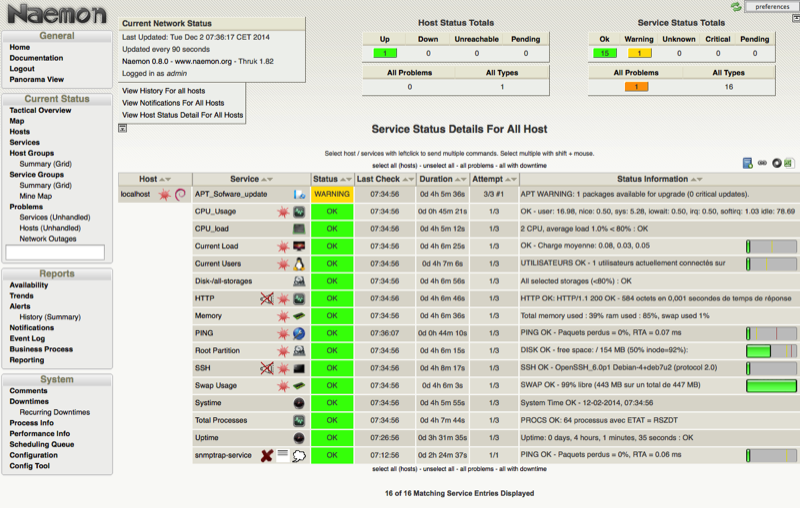
Task: Open Event Log from the Reports menu
Action: 27,338
